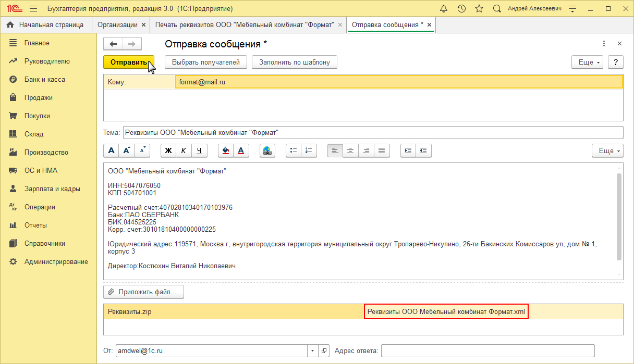The height and width of the screenshot is (364, 634).
Task: Toggle underline (Ч) formatting
Action: coord(199,150)
